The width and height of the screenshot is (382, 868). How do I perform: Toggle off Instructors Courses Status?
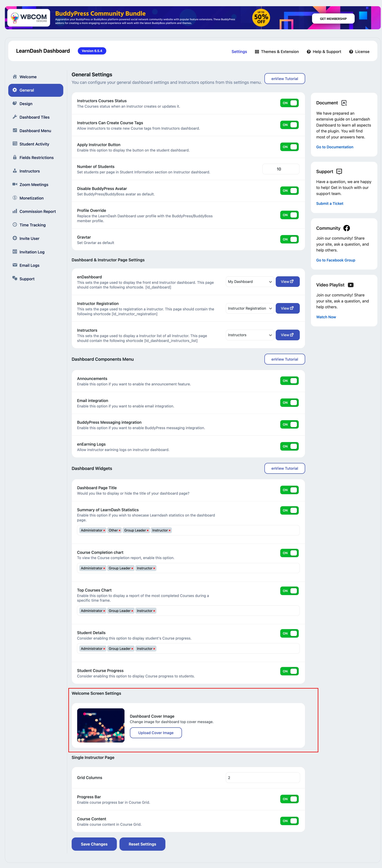[289, 103]
